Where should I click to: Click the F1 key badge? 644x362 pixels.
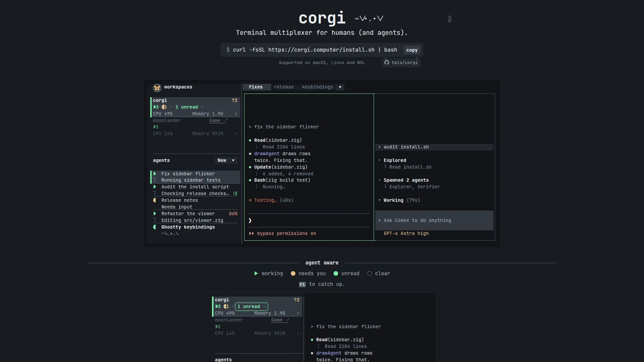click(x=302, y=285)
